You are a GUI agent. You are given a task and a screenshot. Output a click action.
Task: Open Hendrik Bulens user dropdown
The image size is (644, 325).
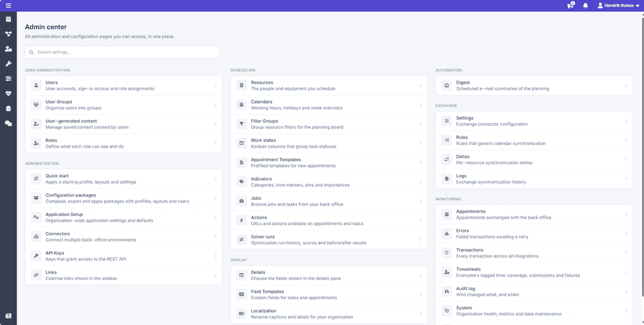pos(618,6)
